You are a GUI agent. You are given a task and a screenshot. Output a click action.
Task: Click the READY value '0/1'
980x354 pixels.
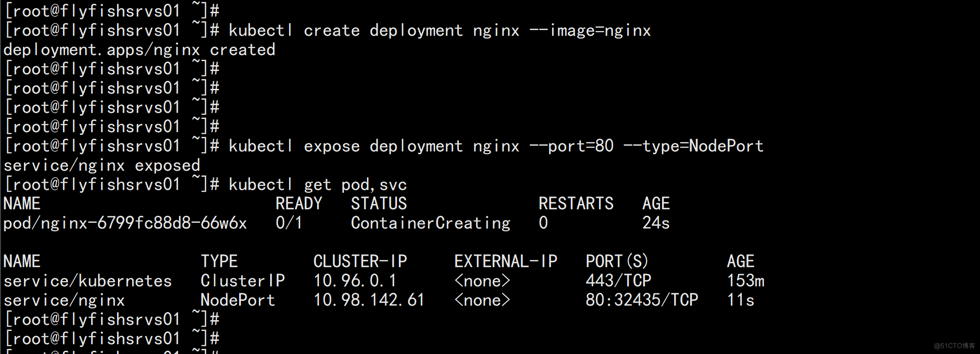(x=289, y=223)
